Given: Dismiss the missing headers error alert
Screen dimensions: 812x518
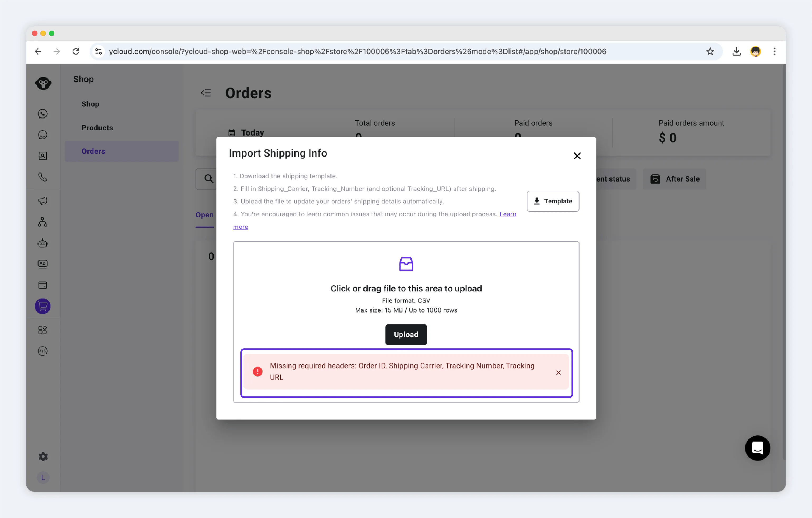Looking at the screenshot, I should [x=558, y=372].
